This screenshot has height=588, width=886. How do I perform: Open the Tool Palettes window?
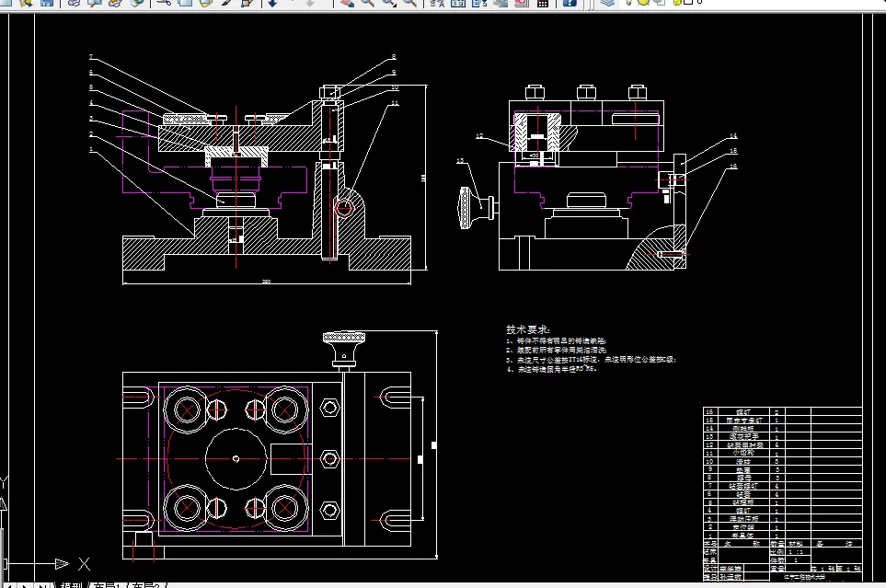(x=479, y=2)
